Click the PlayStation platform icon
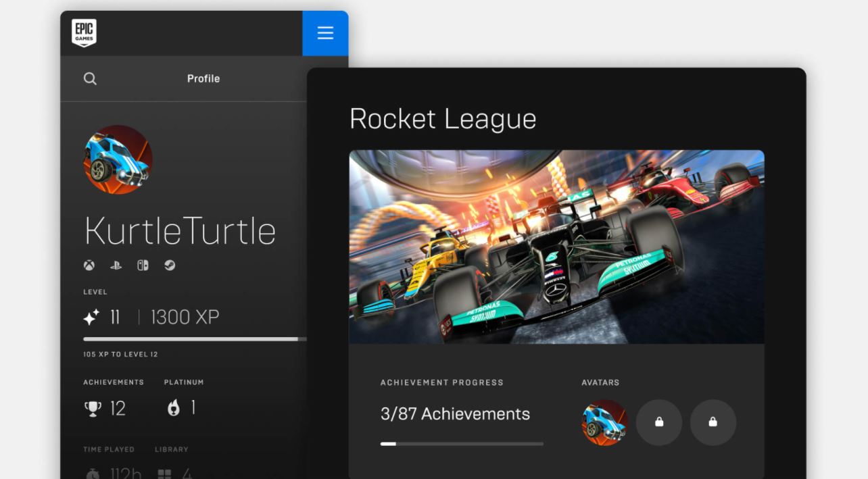This screenshot has height=479, width=868. pyautogui.click(x=116, y=266)
